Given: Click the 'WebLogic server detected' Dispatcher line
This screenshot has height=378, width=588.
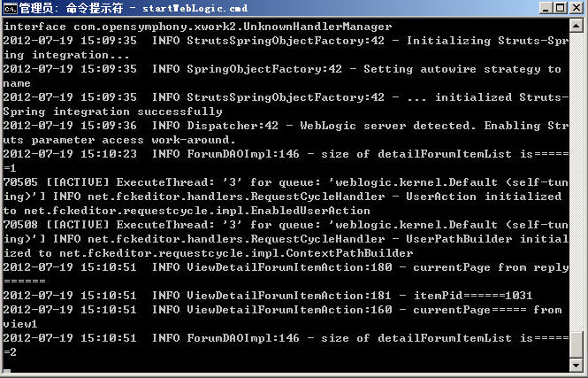Looking at the screenshot, I should (286, 126).
